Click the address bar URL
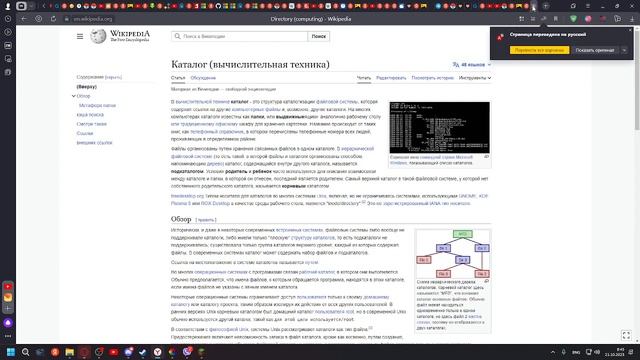Image resolution: width=640 pixels, height=360 pixels. (93, 19)
